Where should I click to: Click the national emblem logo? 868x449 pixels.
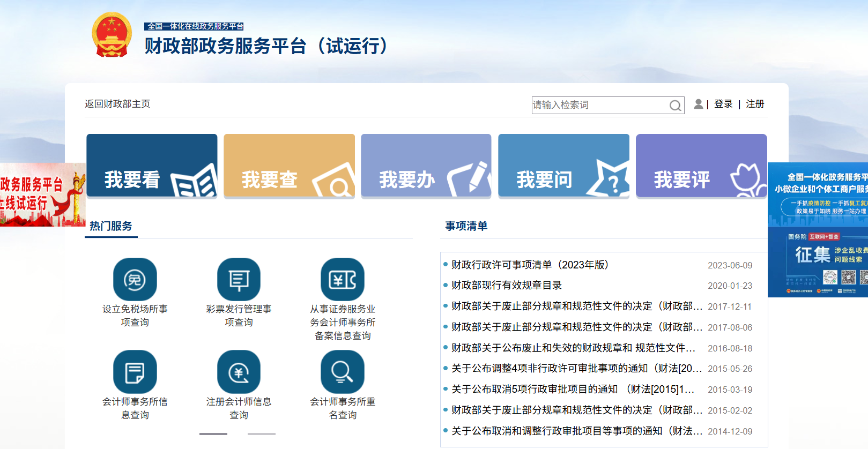point(112,35)
